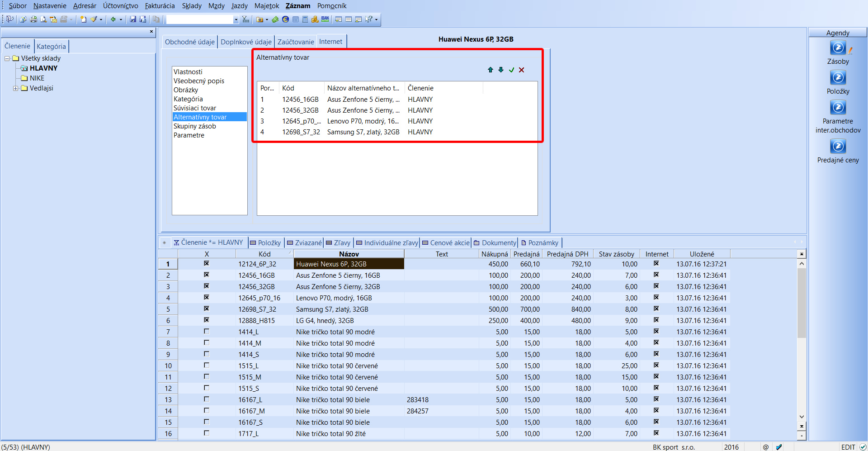This screenshot has height=451, width=868.
Task: Click the save all diskettes icon
Action: [x=143, y=19]
